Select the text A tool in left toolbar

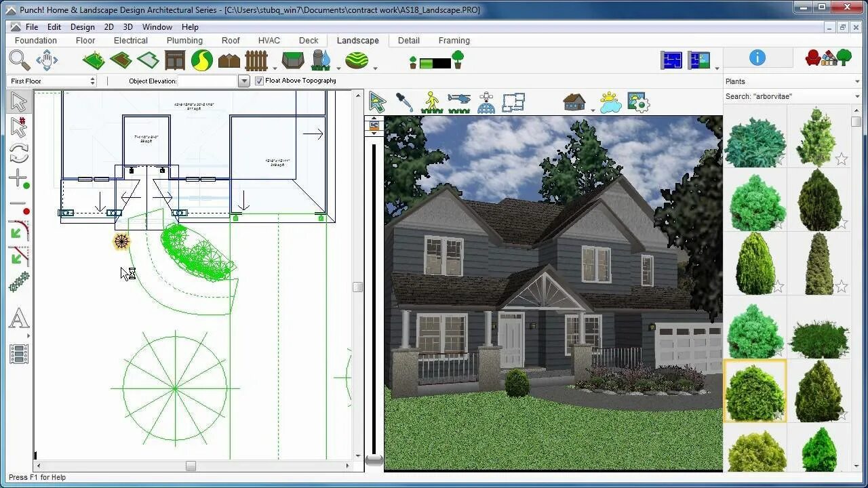(19, 319)
